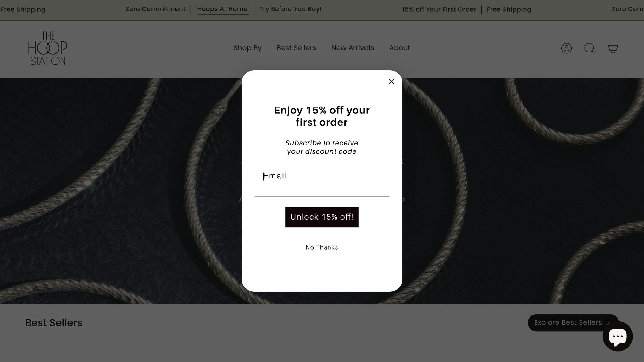Open the Shop By menu
644x362 pixels.
247,48
